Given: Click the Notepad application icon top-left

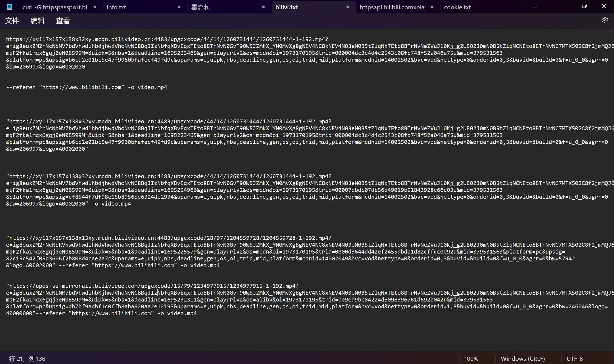Looking at the screenshot, I should 9,7.
